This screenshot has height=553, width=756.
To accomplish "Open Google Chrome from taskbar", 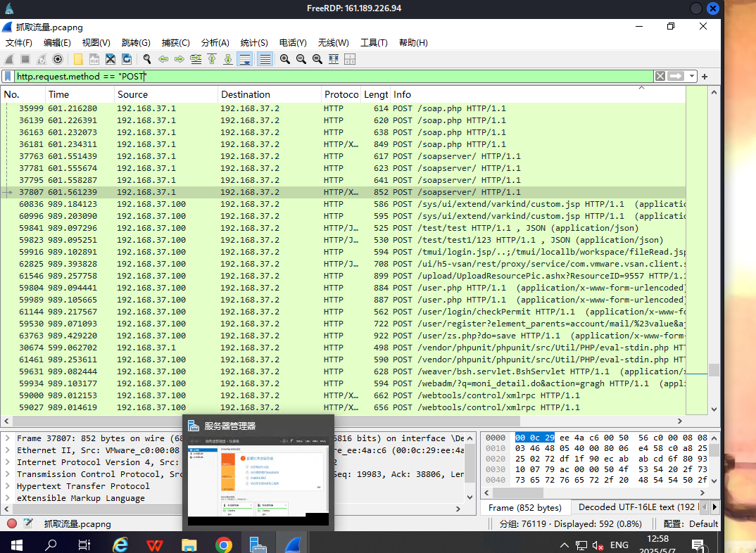I will 223,545.
